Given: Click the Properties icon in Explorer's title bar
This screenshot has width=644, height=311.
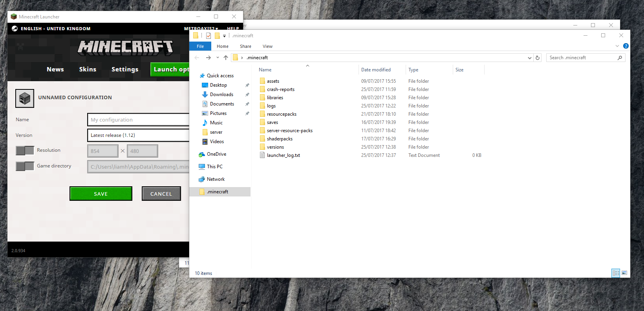Looking at the screenshot, I should point(209,36).
